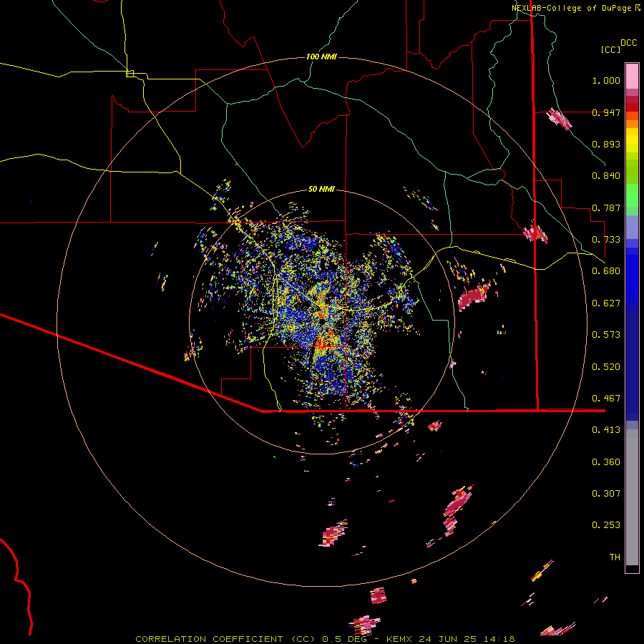Select the 14:18 timestamp
Screen dimensions: 644x644
(x=498, y=639)
